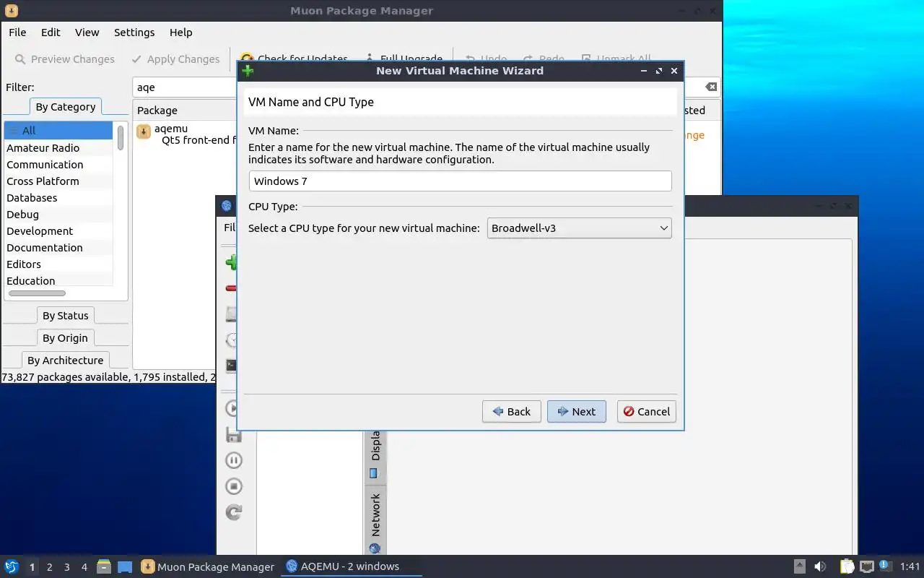Select the Databases category
The width and height of the screenshot is (924, 578).
click(58, 198)
